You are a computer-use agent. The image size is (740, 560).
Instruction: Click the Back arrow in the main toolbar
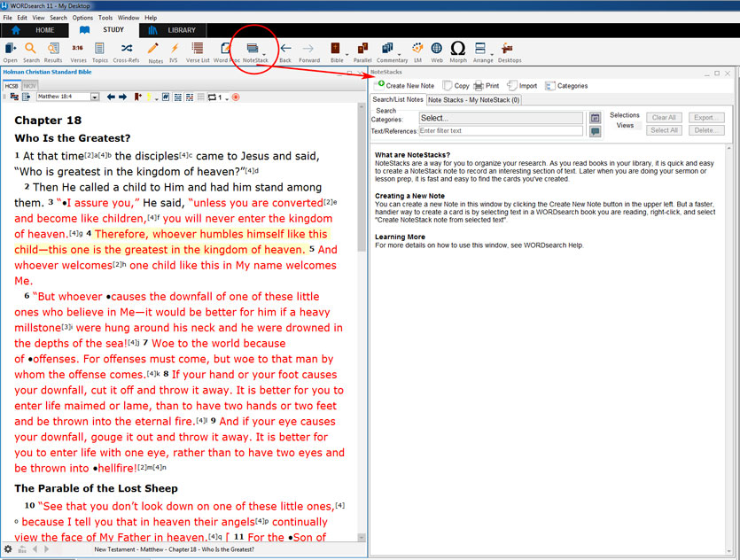(285, 48)
